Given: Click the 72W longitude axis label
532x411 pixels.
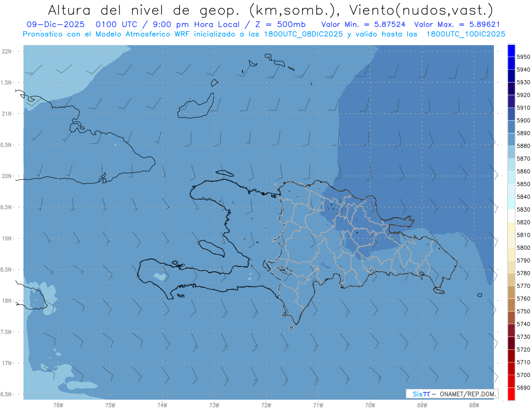Looking at the screenshot, I should [266, 405].
